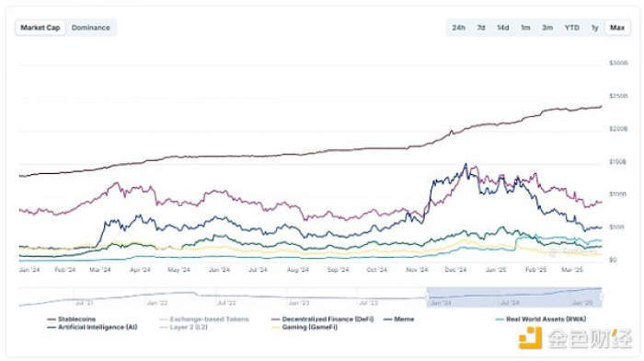644x361 pixels.
Task: Click the $300B y-axis label
Action: coord(618,63)
